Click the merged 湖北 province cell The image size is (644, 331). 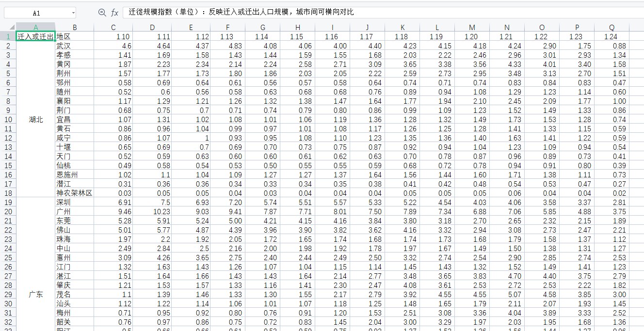click(36, 119)
